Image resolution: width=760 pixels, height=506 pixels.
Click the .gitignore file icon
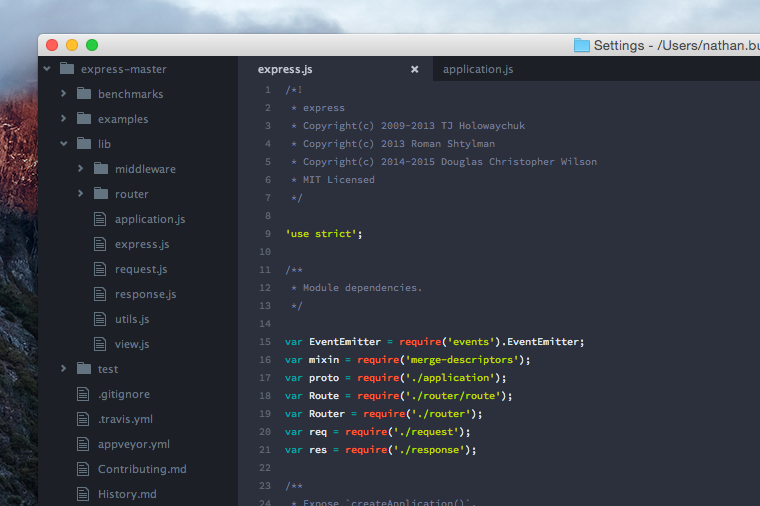83,394
